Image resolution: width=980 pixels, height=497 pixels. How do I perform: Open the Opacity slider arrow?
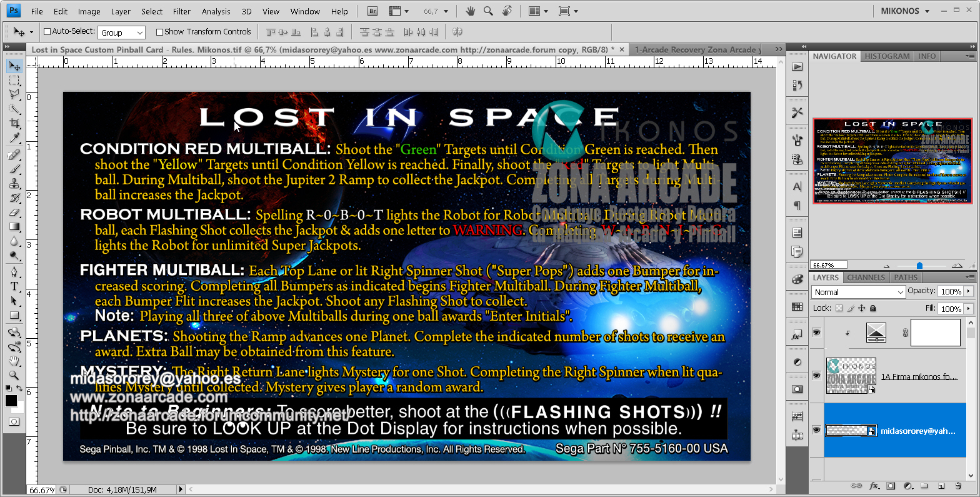coord(969,291)
